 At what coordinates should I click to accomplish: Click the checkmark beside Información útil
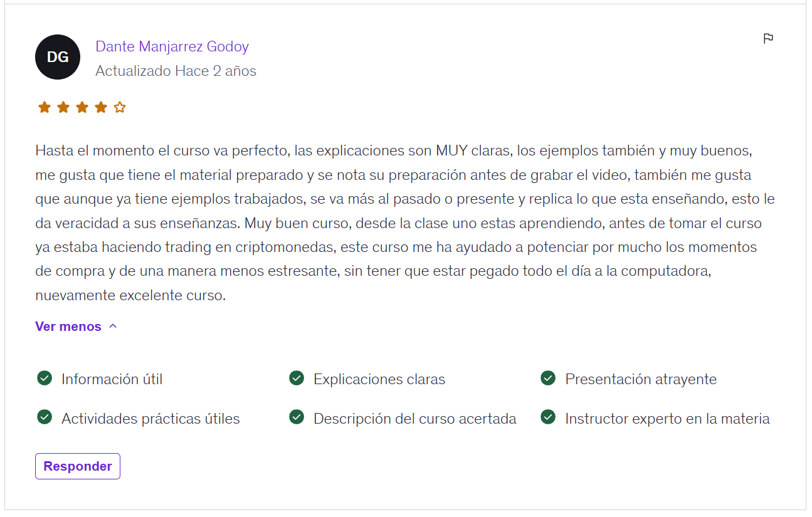(x=45, y=378)
